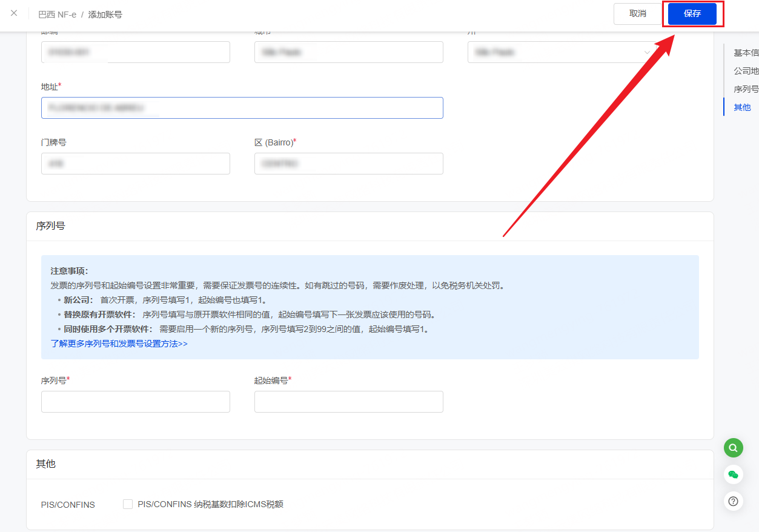The width and height of the screenshot is (759, 532).
Task: Jump to 序列号 section in side navigation
Action: click(x=746, y=89)
